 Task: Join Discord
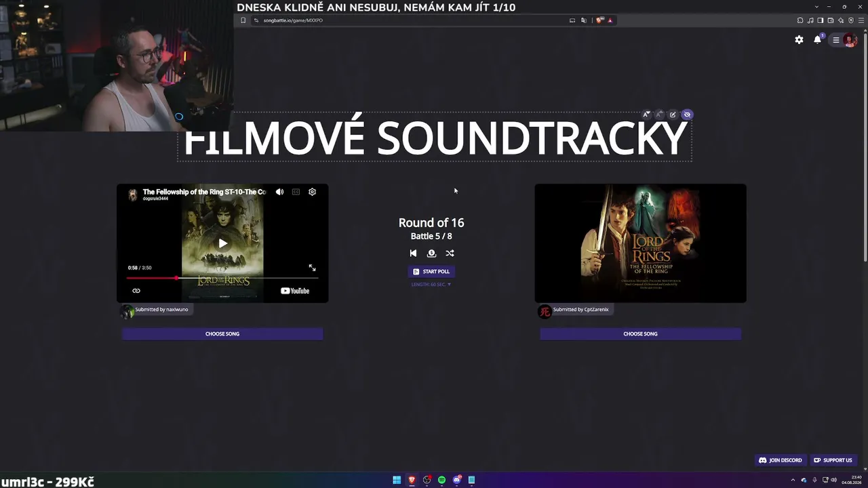780,460
